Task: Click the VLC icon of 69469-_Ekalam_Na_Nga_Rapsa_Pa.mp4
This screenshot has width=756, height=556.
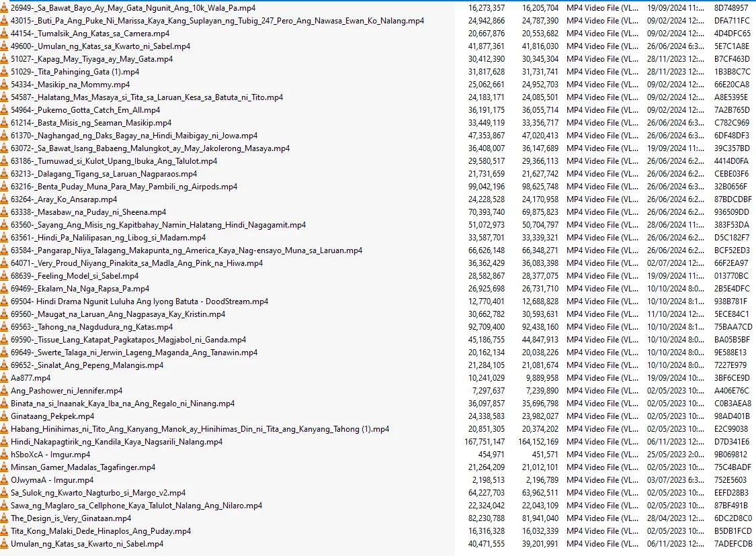Action: 4,289
